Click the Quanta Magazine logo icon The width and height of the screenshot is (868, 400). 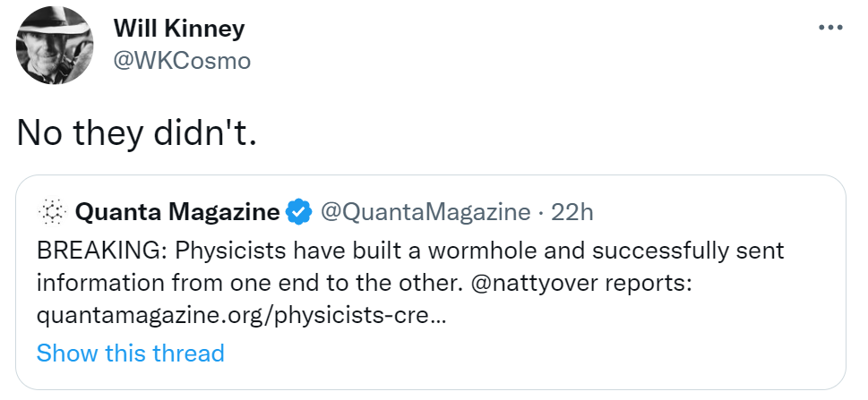pos(53,212)
